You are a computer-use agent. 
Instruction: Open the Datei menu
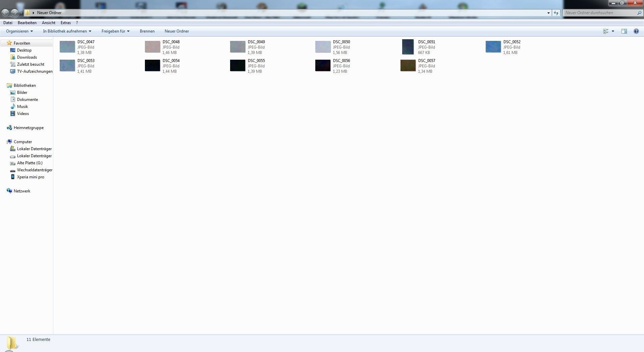pyautogui.click(x=8, y=23)
